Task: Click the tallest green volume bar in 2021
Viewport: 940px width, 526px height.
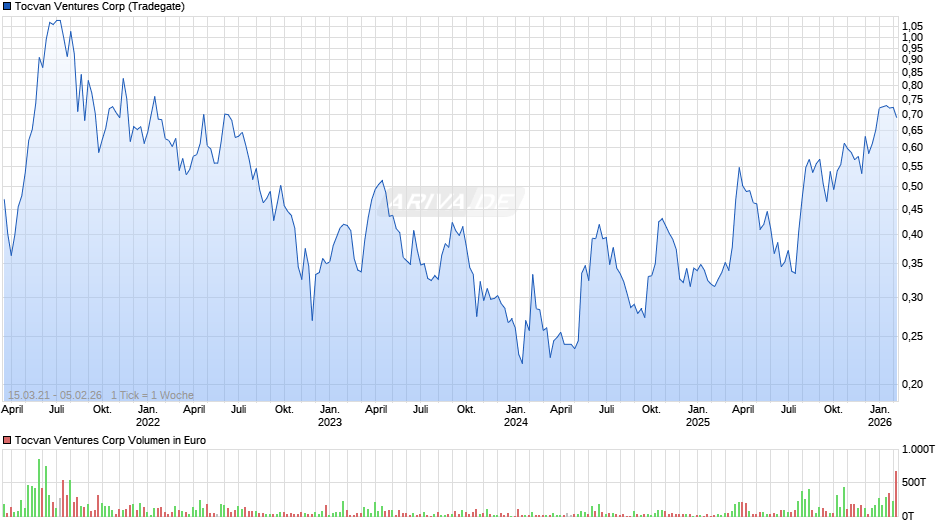Action: click(x=39, y=488)
